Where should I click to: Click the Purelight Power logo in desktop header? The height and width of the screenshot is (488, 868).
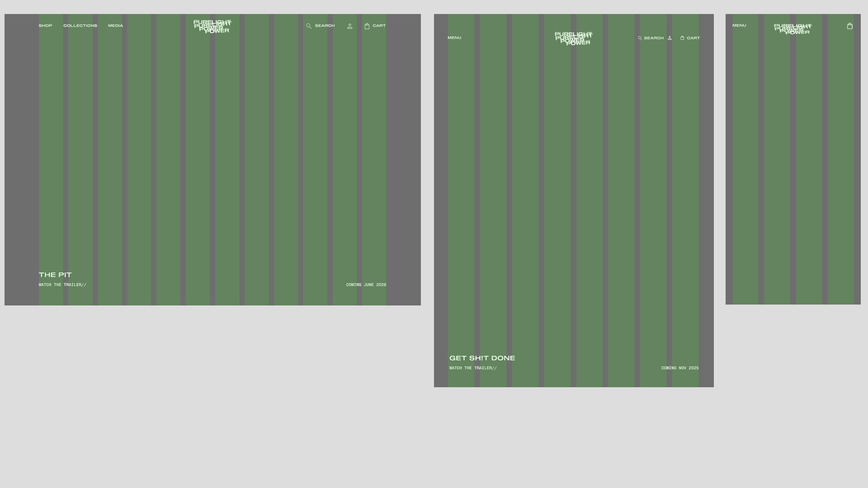[212, 27]
